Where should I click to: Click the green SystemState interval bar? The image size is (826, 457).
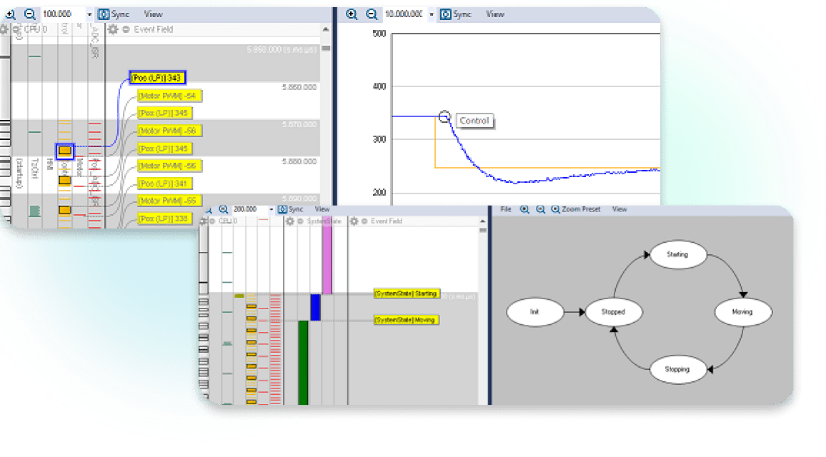pyautogui.click(x=303, y=362)
